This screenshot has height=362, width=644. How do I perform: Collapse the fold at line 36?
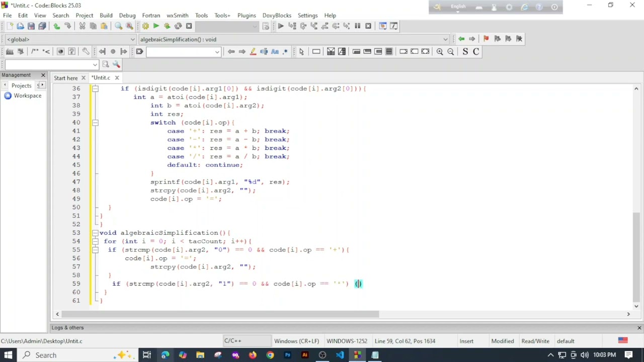[x=95, y=88]
